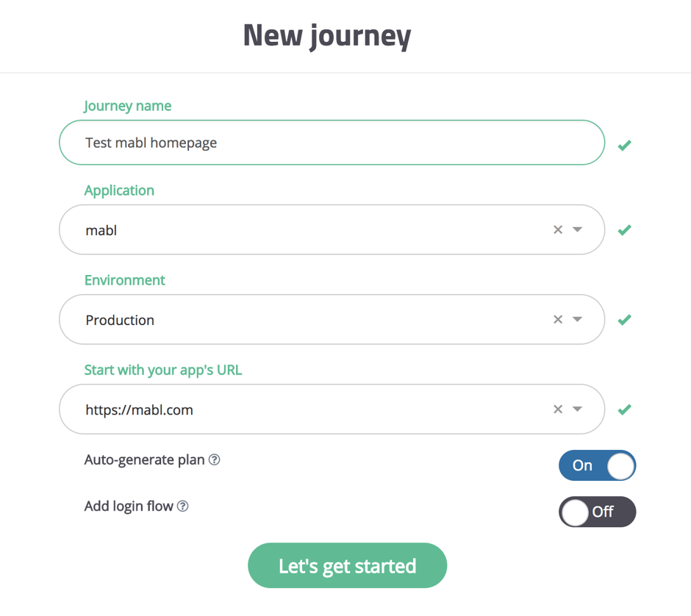Clear the Environment selection with the × icon
691x616 pixels.
(558, 319)
